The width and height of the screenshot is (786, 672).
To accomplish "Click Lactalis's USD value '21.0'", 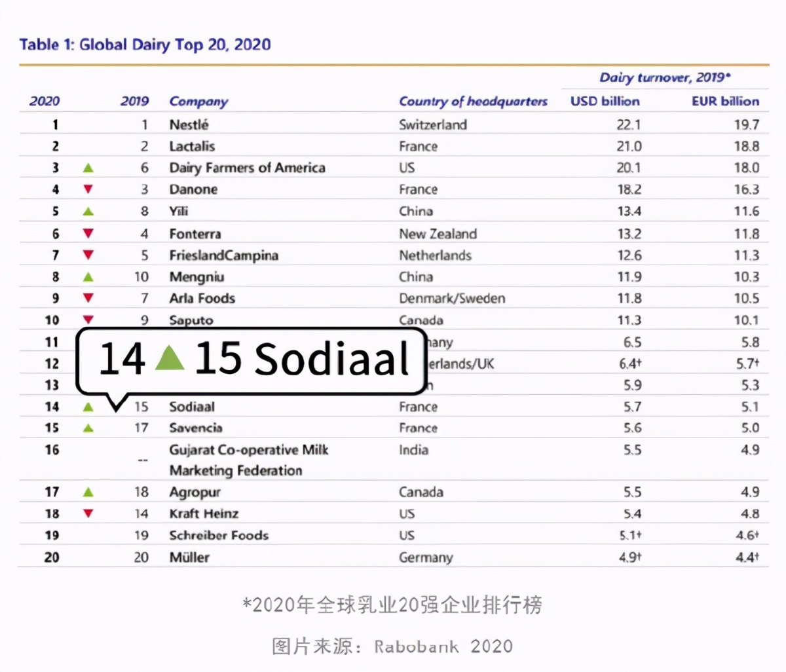I will (629, 146).
